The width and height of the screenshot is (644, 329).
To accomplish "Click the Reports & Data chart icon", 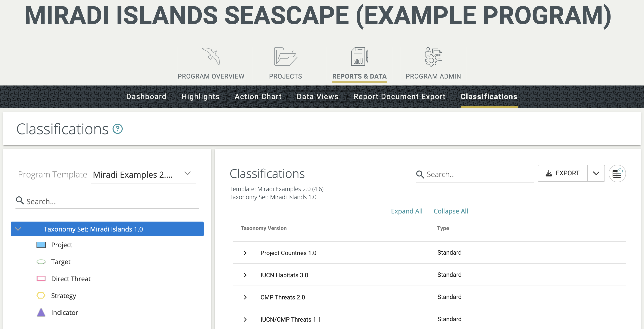I will (x=359, y=56).
